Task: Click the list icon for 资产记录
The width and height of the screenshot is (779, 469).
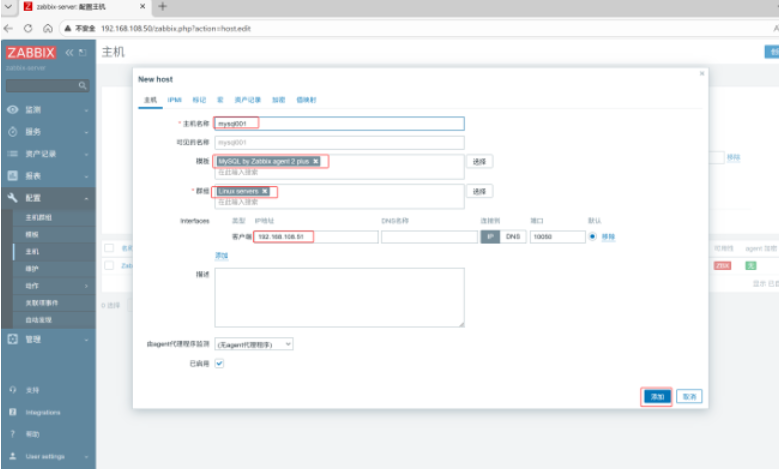Action: click(x=13, y=154)
